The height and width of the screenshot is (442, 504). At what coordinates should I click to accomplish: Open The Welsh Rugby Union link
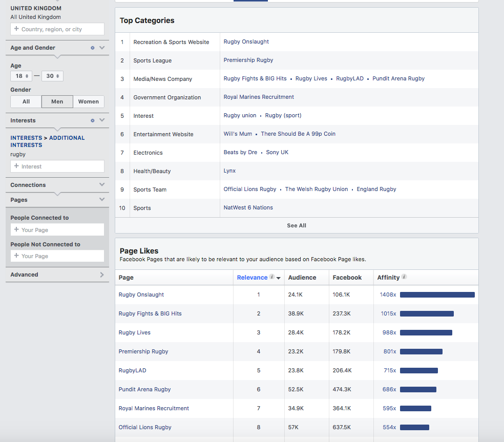point(317,189)
